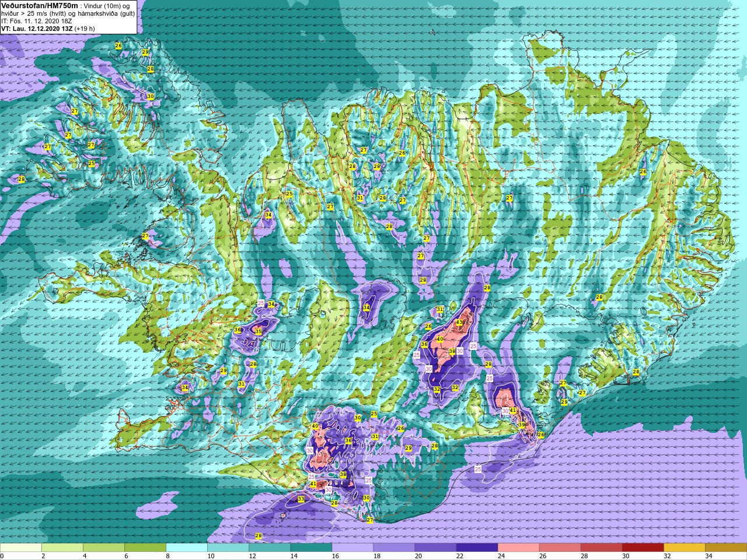This screenshot has width=747, height=560.
Task: Click the 24–26 pink legend swatch
Action: [518, 548]
